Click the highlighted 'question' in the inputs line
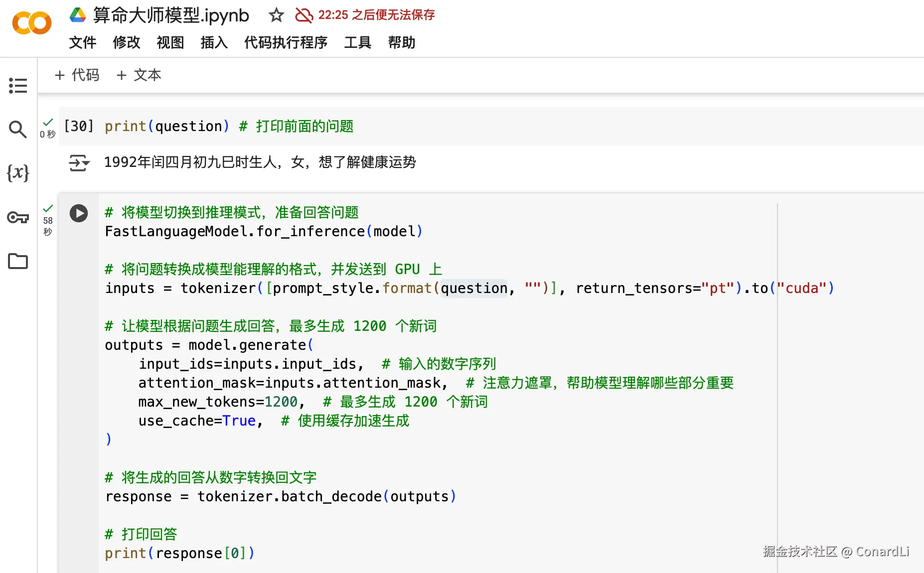Screen dimensions: 924x573 [474, 288]
